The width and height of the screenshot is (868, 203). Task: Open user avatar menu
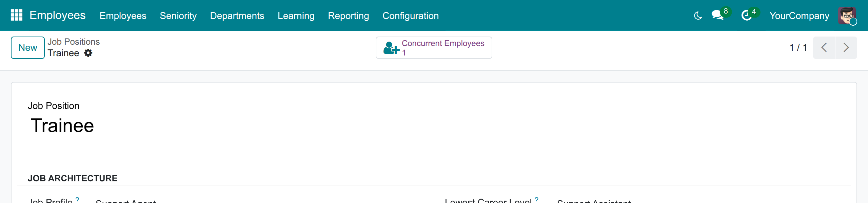[x=847, y=16]
